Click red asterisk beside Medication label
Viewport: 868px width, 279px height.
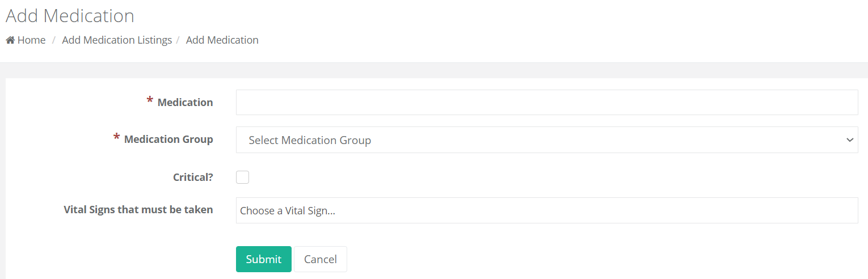tap(150, 102)
